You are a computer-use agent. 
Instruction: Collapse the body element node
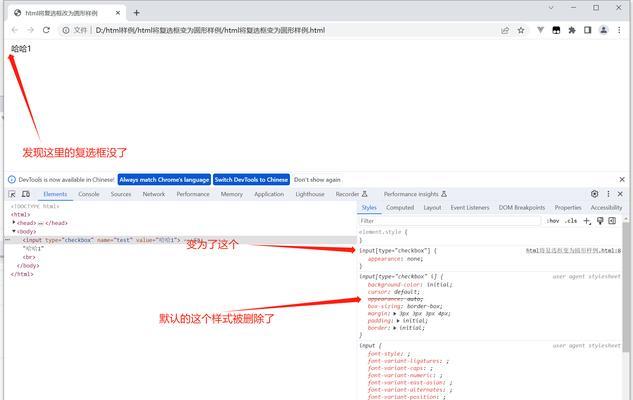(x=14, y=231)
